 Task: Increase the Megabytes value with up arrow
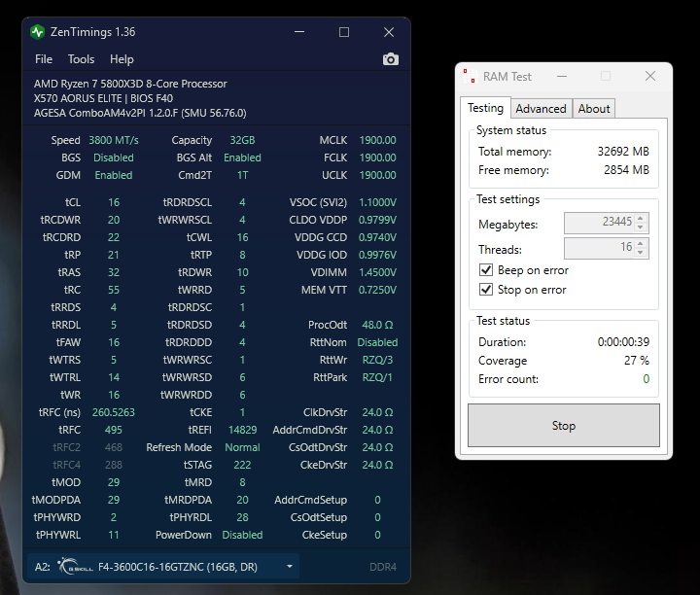point(641,218)
